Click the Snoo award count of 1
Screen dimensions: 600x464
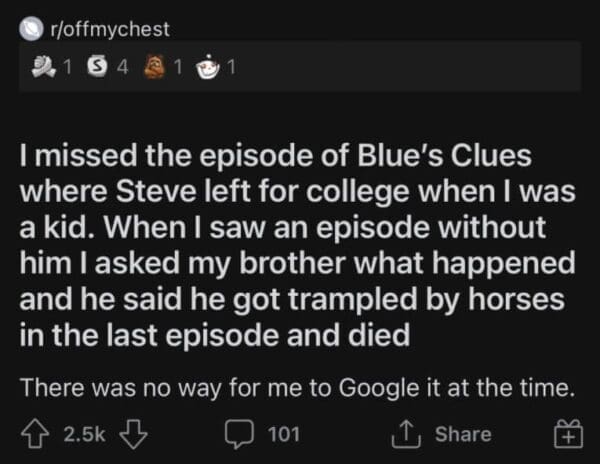[x=231, y=68]
